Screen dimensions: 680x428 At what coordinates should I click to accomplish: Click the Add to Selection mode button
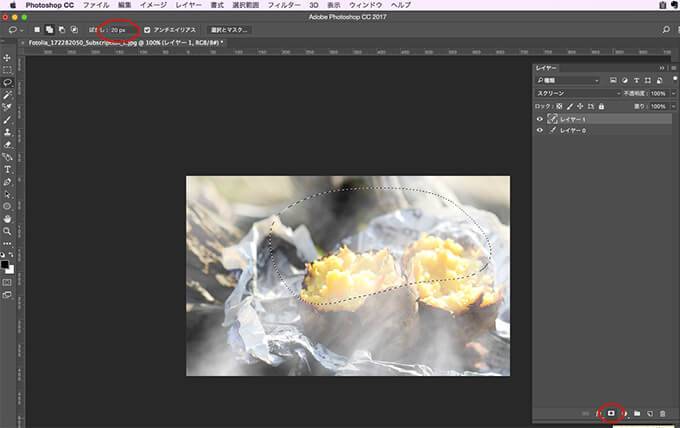click(x=49, y=30)
